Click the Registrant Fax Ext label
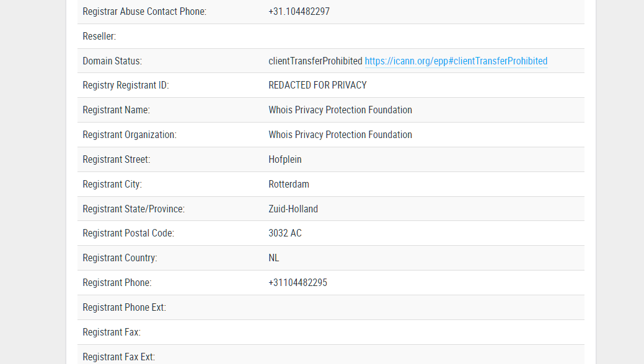This screenshot has width=644, height=364. (x=118, y=357)
